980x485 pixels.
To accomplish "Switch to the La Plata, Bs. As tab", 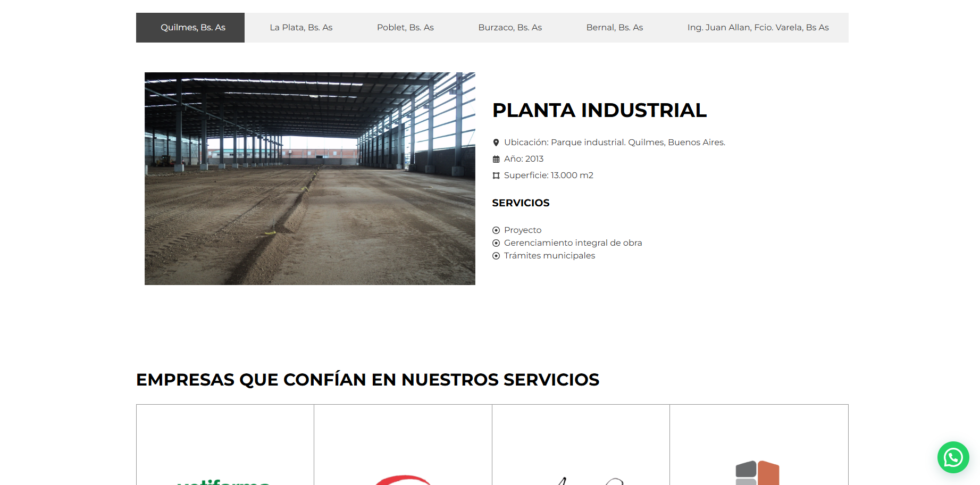I will point(301,28).
